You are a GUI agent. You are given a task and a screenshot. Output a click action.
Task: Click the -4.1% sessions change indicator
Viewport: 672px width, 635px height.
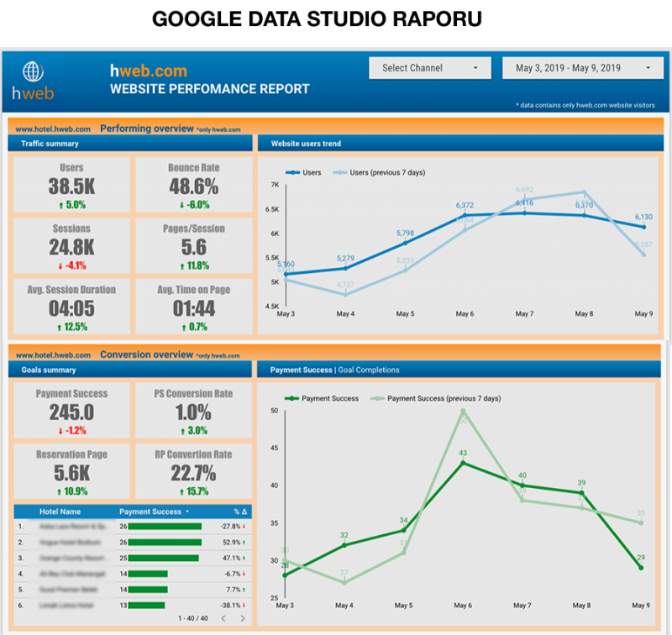coord(72,265)
